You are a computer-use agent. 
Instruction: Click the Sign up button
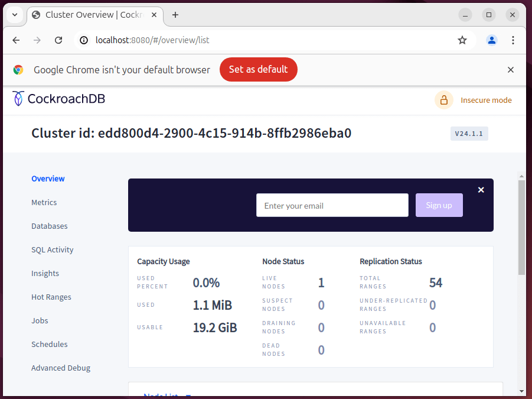click(x=439, y=205)
